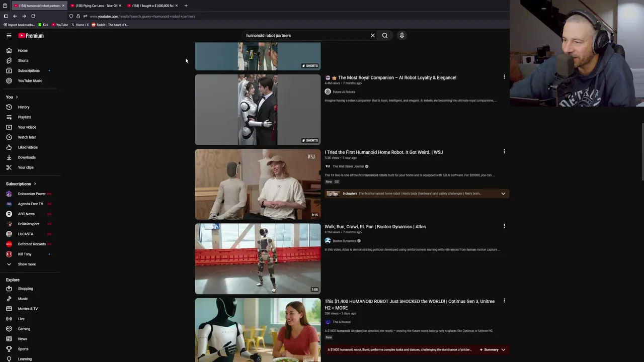644x362 pixels.
Task: Open Future AI Robots channel link
Action: [344, 92]
